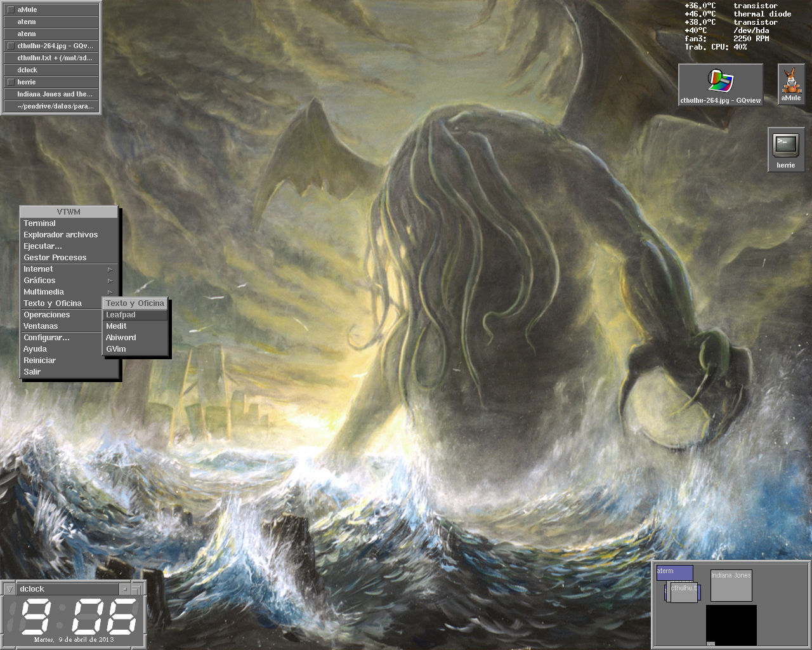This screenshot has height=650, width=812.
Task: Select the herrie entry in the icon manager
Action: 51,82
